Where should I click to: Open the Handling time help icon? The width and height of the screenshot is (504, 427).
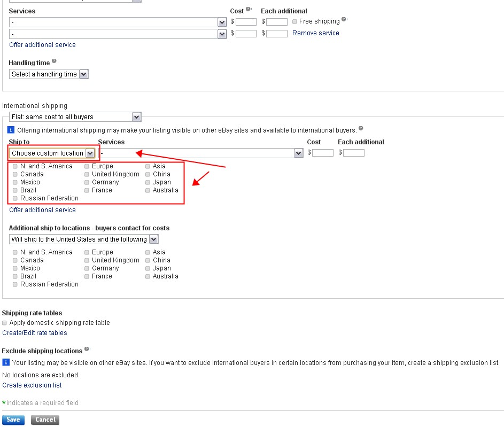pyautogui.click(x=54, y=61)
